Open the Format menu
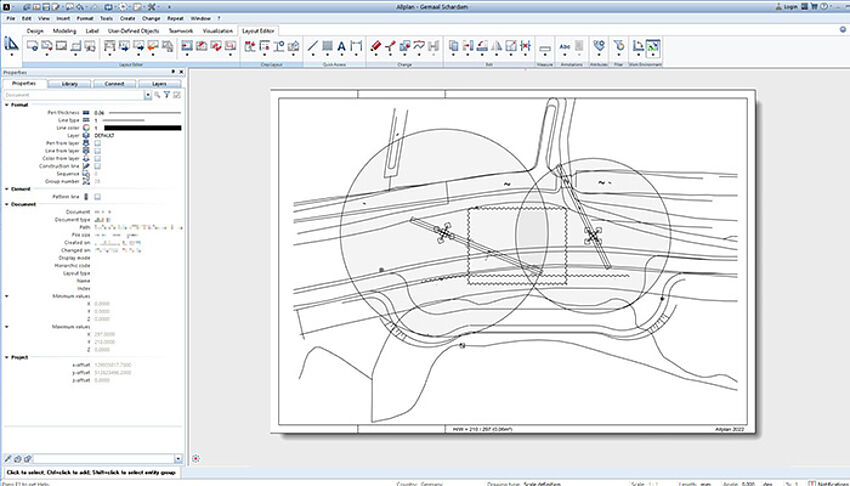The image size is (850, 486). (x=86, y=18)
